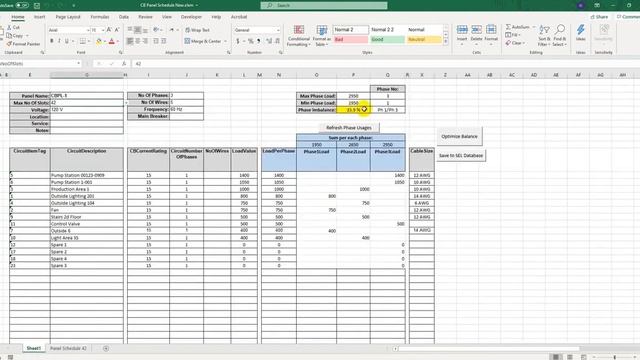Toggle Underline formatting
Image resolution: width=640 pixels, height=360 pixels.
click(67, 41)
